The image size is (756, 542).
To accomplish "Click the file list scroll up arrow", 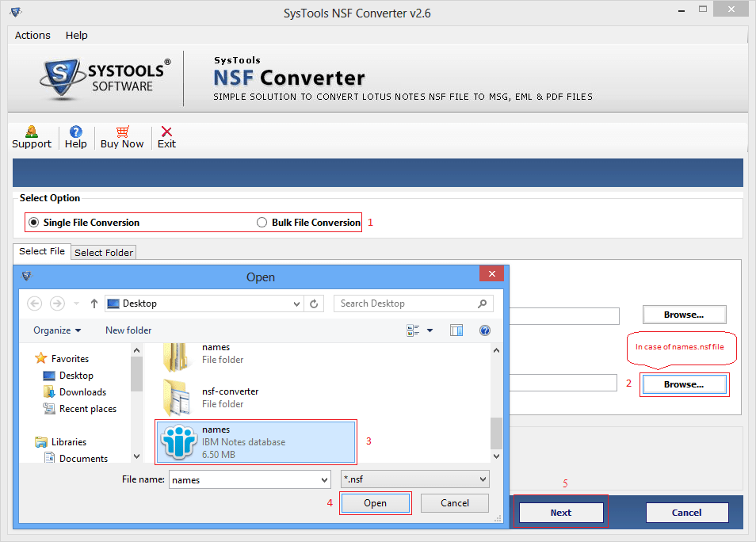I will (x=497, y=350).
